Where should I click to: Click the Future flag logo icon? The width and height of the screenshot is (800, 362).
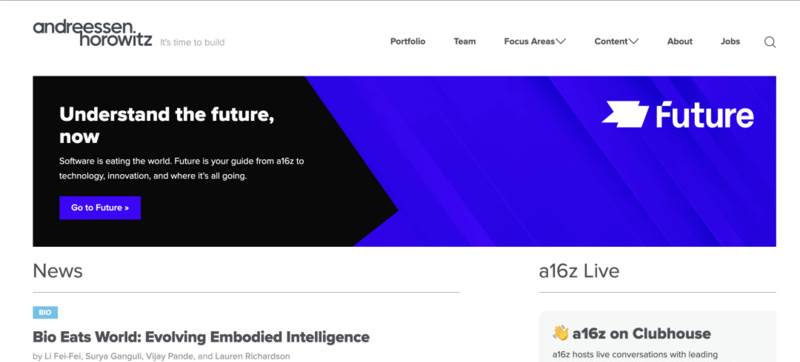626,114
